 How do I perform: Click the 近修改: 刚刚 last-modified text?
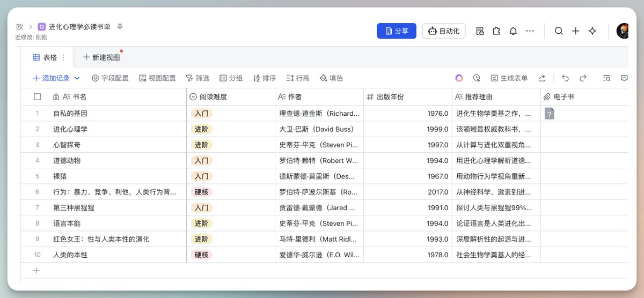point(31,38)
